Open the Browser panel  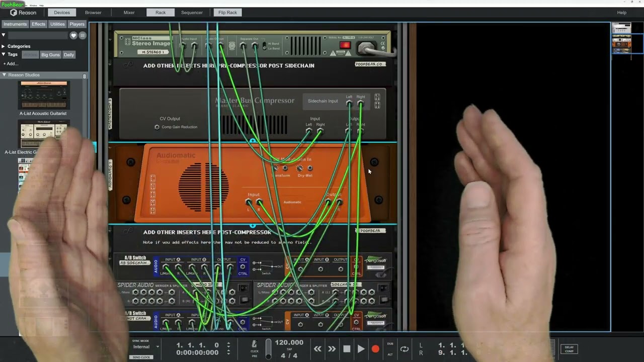pyautogui.click(x=93, y=13)
